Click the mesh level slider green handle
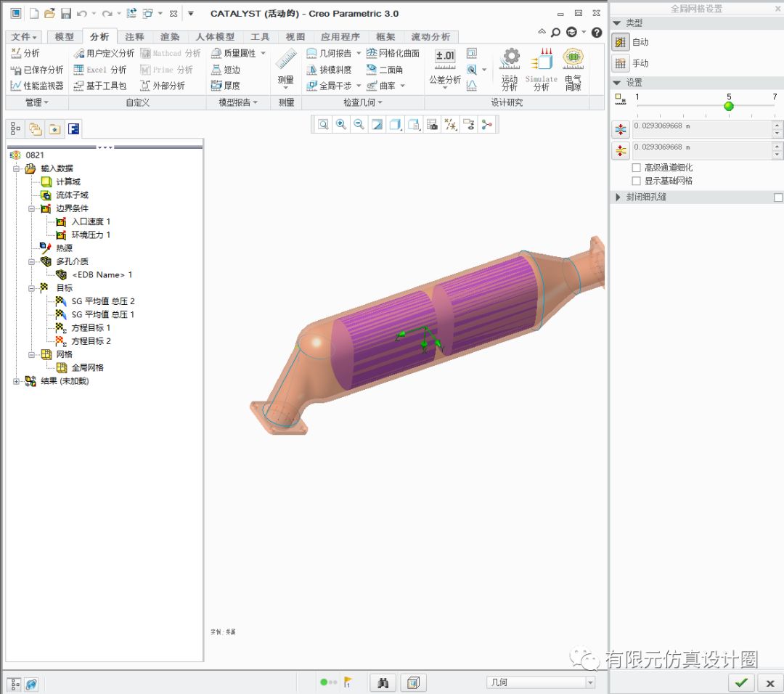Screen dimensions: 784x694 coord(729,107)
